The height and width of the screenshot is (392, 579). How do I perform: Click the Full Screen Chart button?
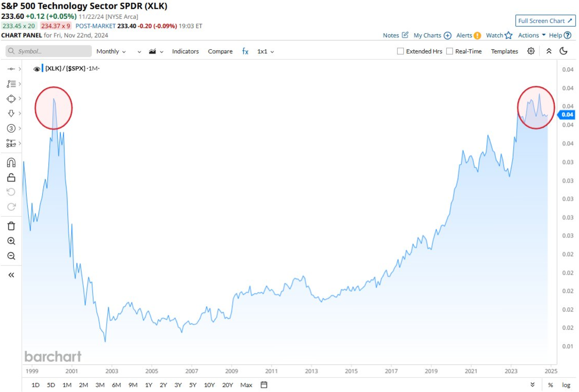(x=545, y=21)
